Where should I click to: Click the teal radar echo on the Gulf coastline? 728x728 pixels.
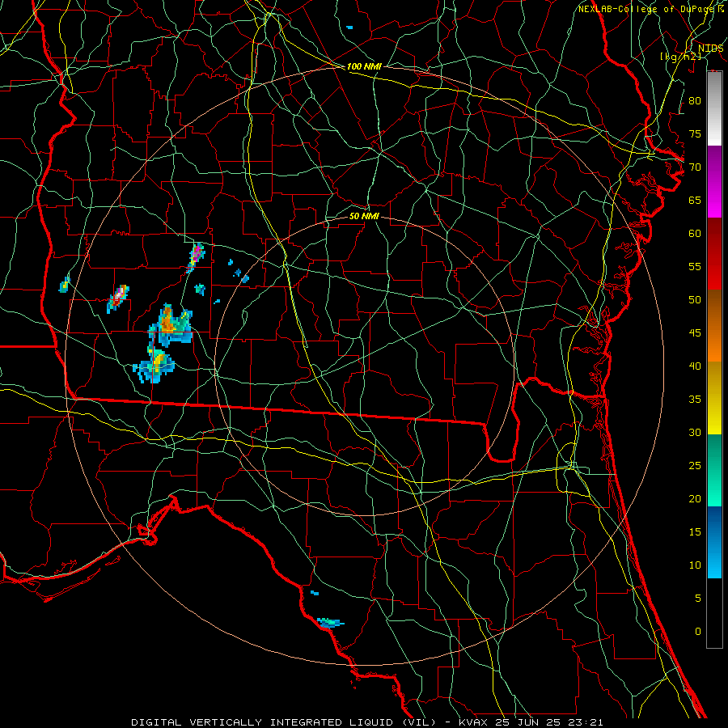click(330, 623)
